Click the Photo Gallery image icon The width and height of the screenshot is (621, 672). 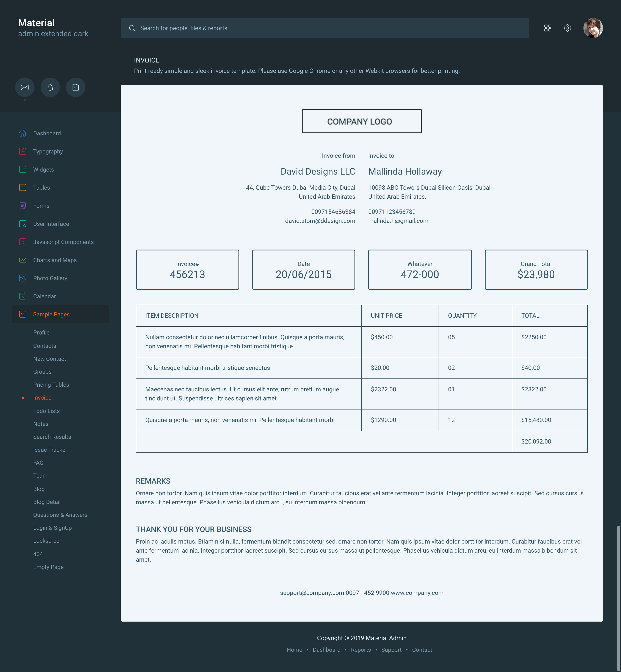click(x=22, y=278)
